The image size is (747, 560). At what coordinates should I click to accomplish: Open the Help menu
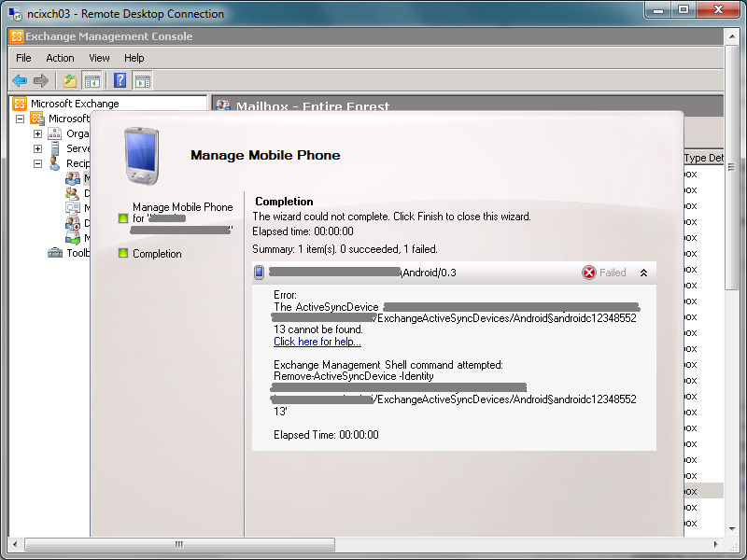(x=134, y=58)
